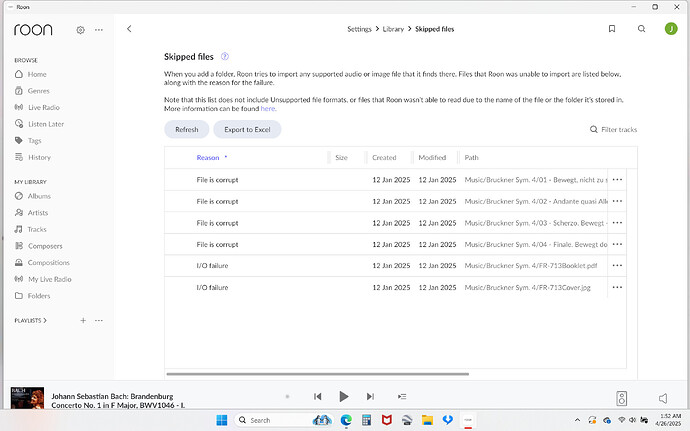Click the Windows taskbar Search box

[x=284, y=420]
